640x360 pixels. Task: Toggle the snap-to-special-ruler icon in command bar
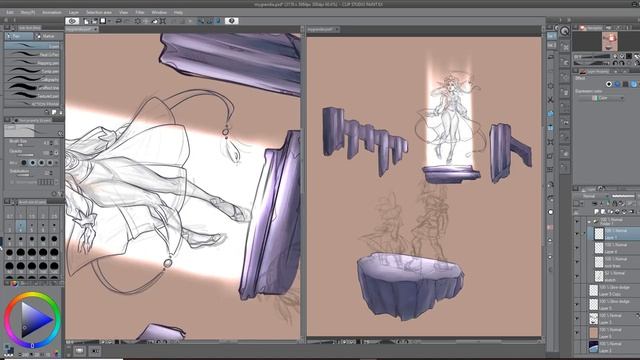coord(209,21)
